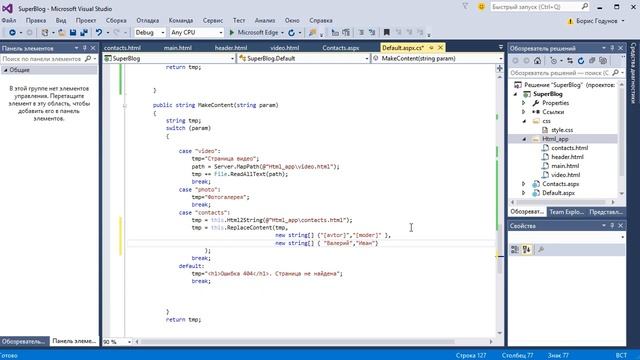This screenshot has width=640, height=360.
Task: Close the Default.aspx.cs tab
Action: point(440,48)
